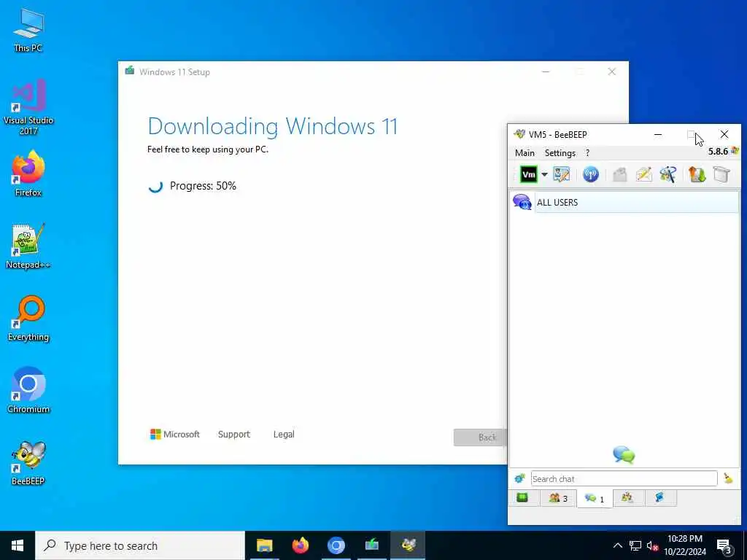The height and width of the screenshot is (560, 747).
Task: Open File Explorer from the taskbar
Action: click(x=264, y=545)
